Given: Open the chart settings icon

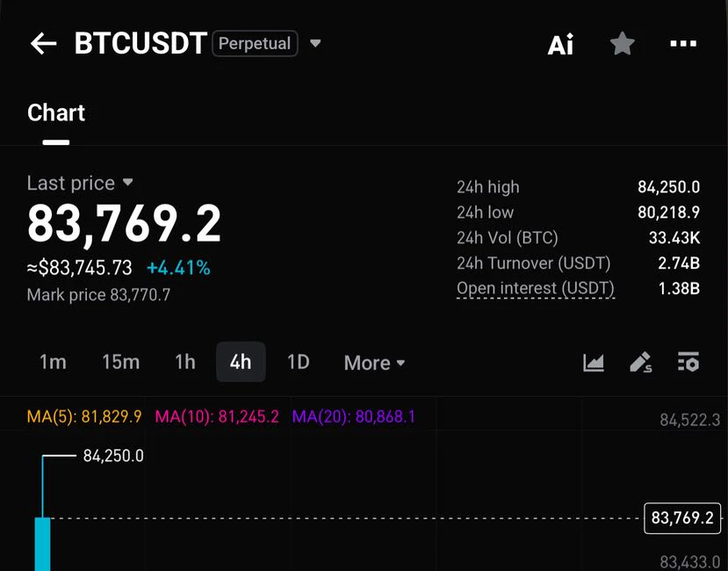Looking at the screenshot, I should coord(688,363).
